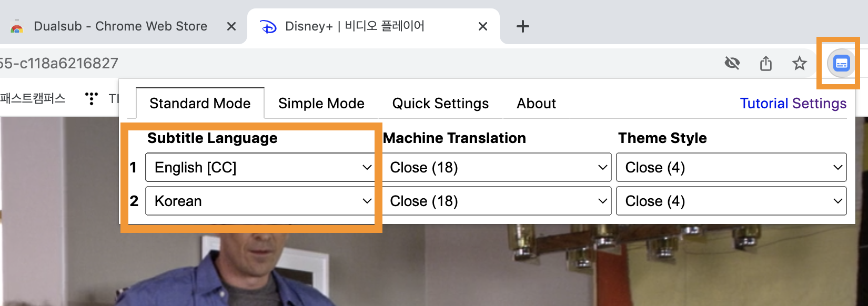Open the Dualsub extension icon in toolbar
The width and height of the screenshot is (868, 306).
pos(841,64)
